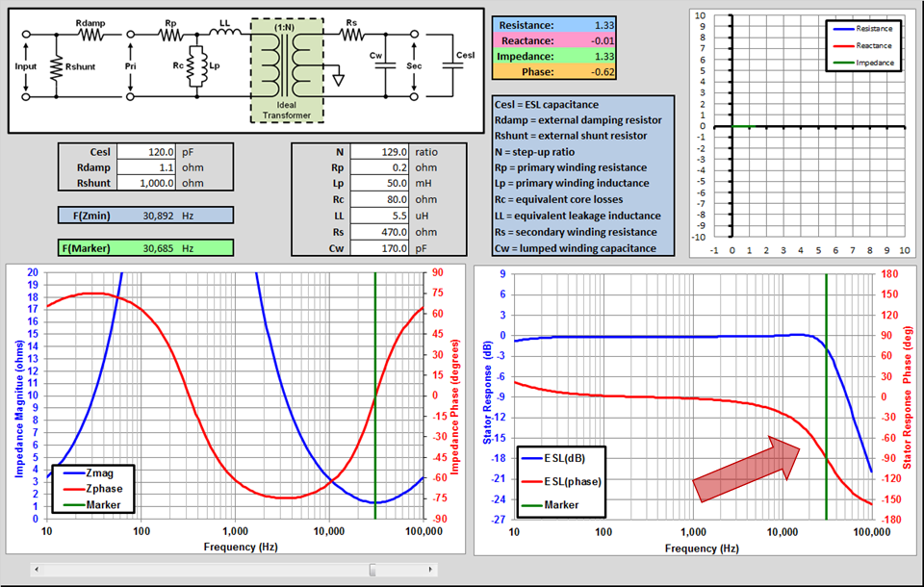Click Reactance entry in vector chart legend

click(862, 45)
